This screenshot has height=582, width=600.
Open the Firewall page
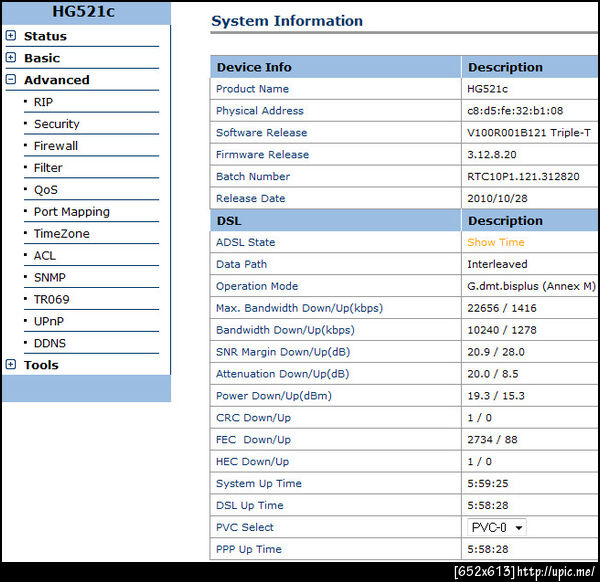point(55,146)
